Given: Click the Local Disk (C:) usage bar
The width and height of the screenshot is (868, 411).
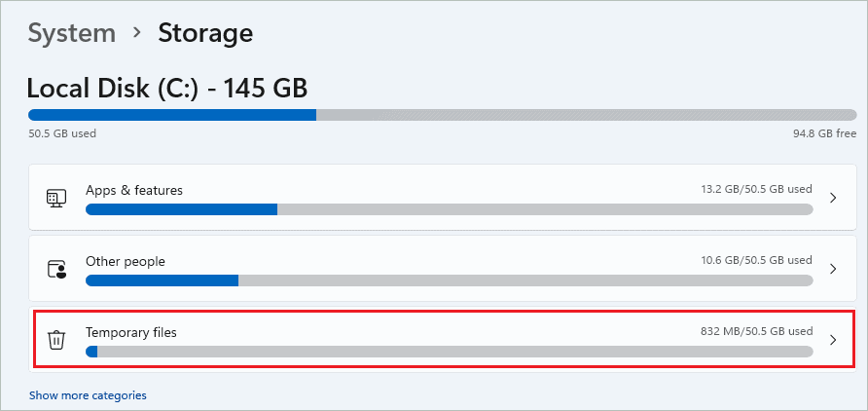Looking at the screenshot, I should click(443, 115).
